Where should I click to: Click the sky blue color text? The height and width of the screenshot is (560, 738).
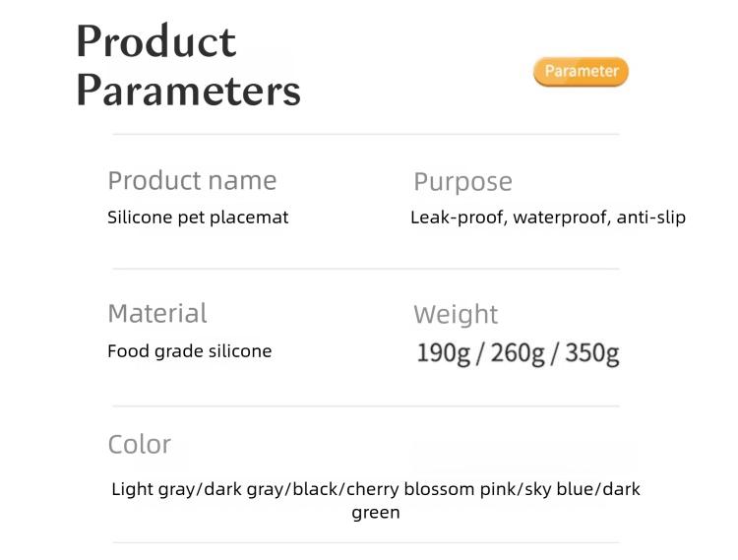pyautogui.click(x=551, y=489)
